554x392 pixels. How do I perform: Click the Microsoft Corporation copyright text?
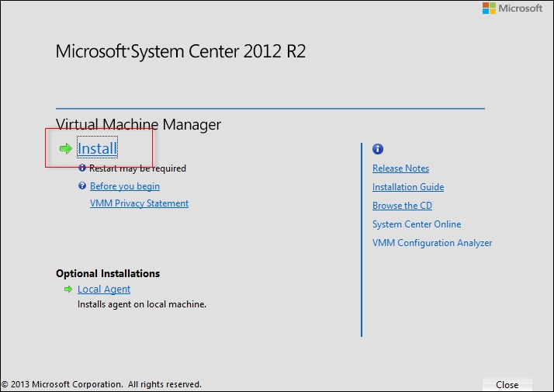pyautogui.click(x=102, y=384)
